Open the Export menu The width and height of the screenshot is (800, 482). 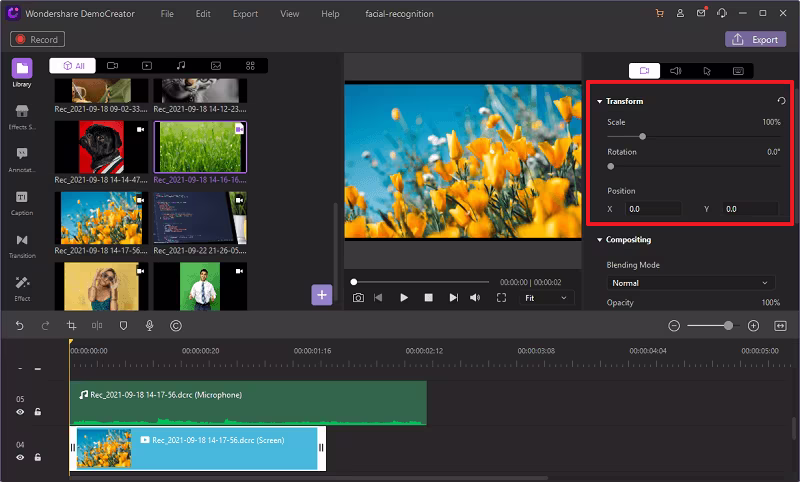pos(245,14)
